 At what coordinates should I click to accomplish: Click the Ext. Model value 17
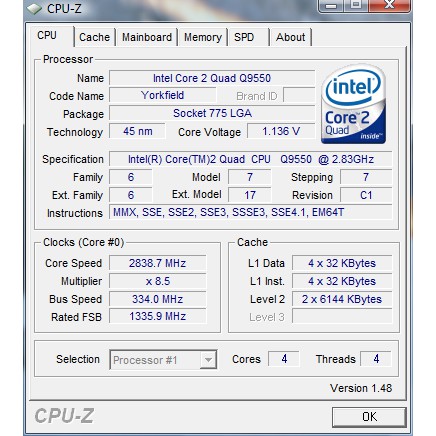tap(250, 195)
